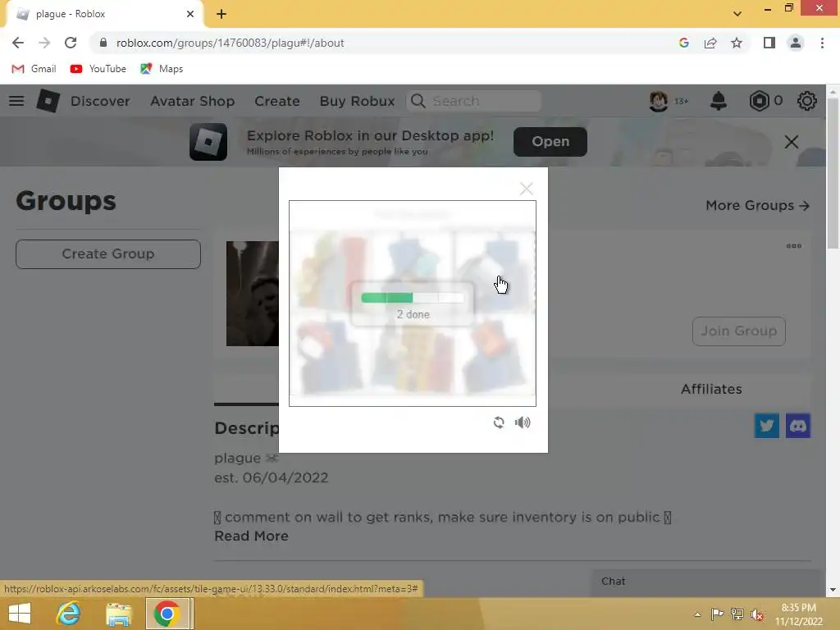Click the muted volume tray icon
The image size is (840, 630).
[x=757, y=614]
